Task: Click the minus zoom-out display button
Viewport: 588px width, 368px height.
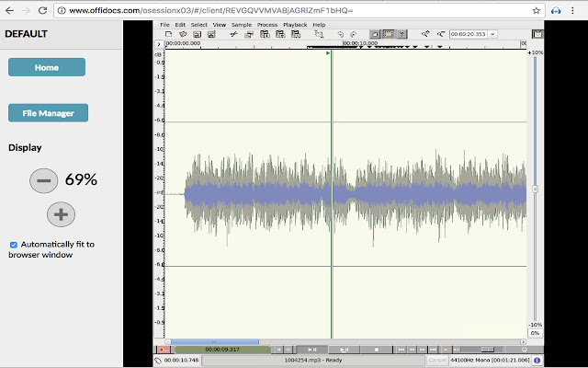Action: (x=43, y=179)
